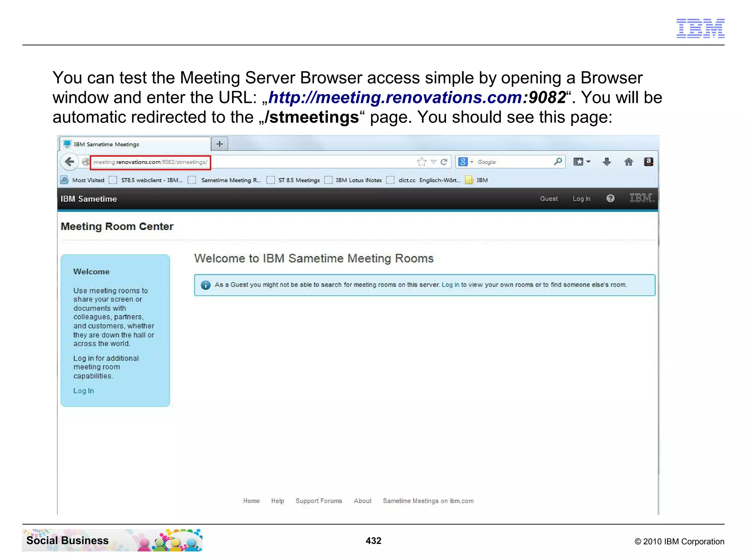Open IBM Lotus iNotes bookmark
Screen dimensions: 747x560
353,180
